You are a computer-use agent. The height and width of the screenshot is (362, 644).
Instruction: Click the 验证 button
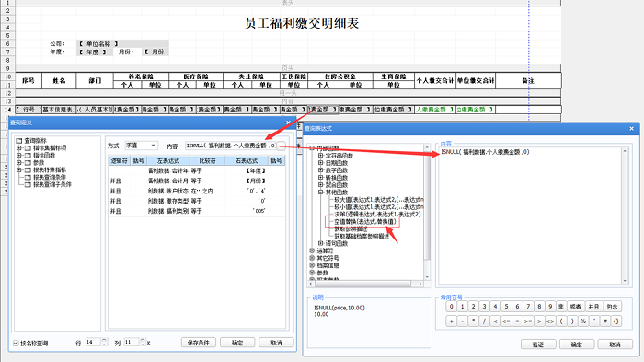538,344
